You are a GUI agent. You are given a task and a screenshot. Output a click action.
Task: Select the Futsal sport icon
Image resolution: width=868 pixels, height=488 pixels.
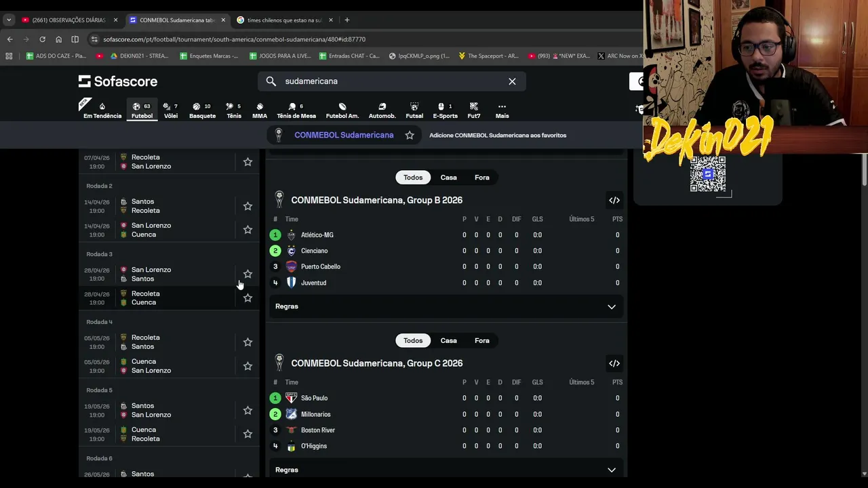(x=414, y=110)
